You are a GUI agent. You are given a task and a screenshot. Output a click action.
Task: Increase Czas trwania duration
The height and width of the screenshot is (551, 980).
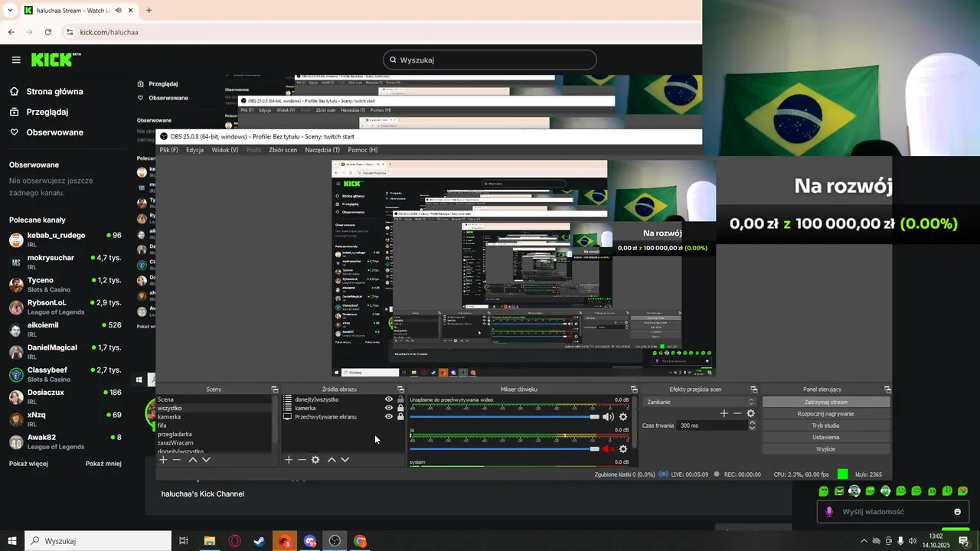[752, 422]
